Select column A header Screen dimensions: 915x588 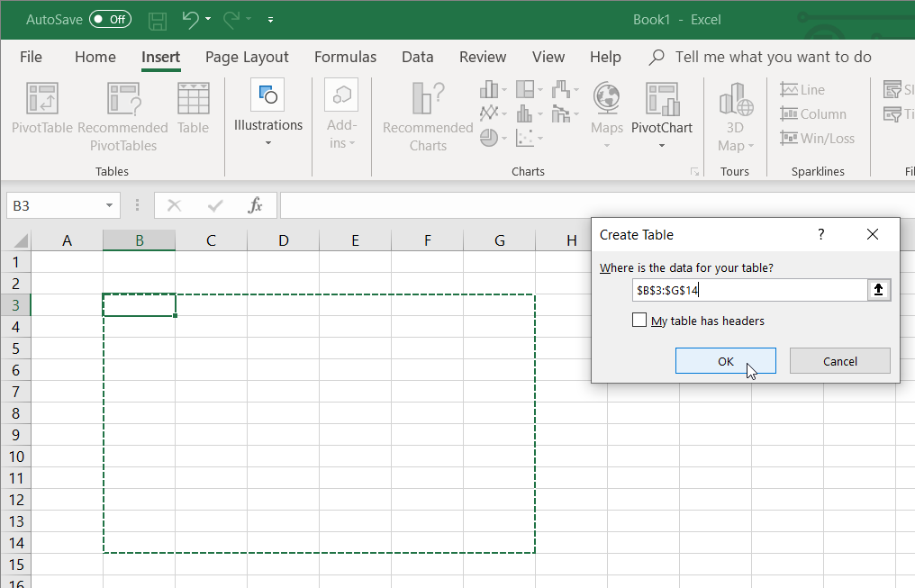pos(68,240)
